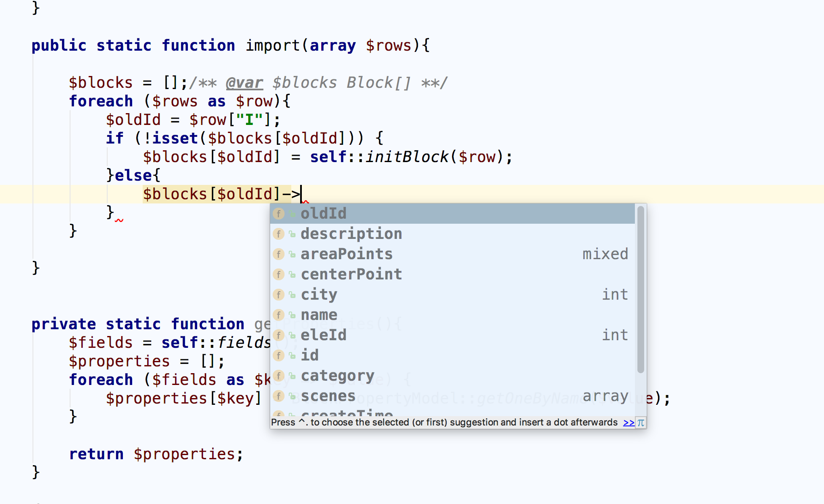The image size is (824, 504).
Task: Click the field icon beside areaPoints
Action: pyautogui.click(x=279, y=254)
